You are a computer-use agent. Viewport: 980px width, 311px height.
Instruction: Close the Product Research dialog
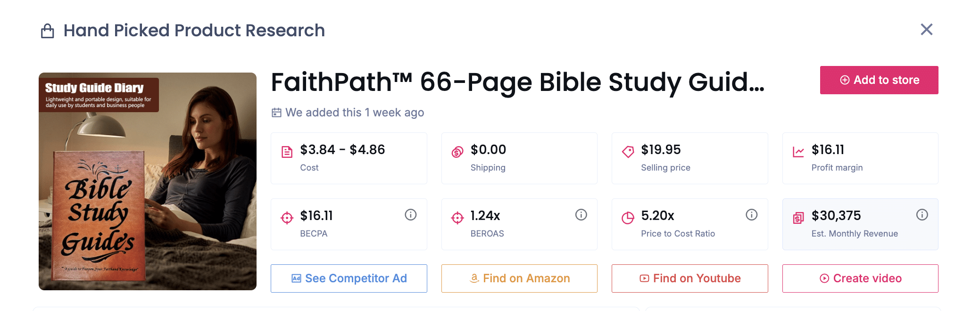[927, 30]
